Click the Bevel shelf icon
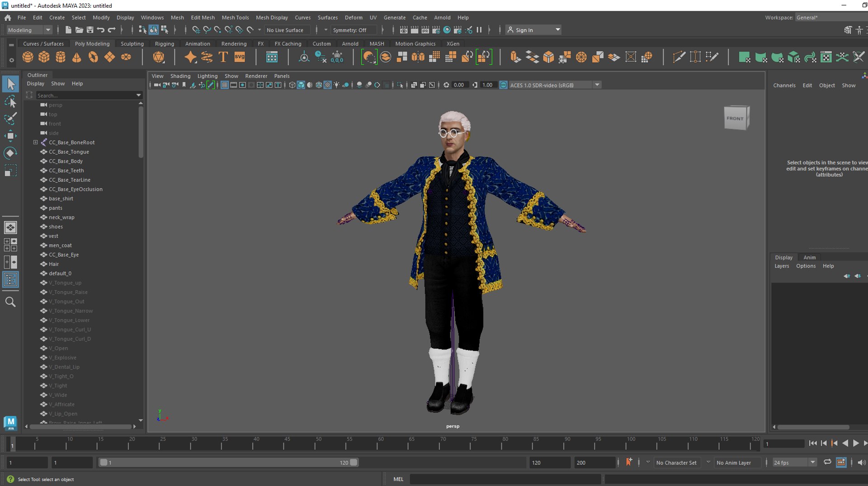The width and height of the screenshot is (868, 486). (549, 57)
